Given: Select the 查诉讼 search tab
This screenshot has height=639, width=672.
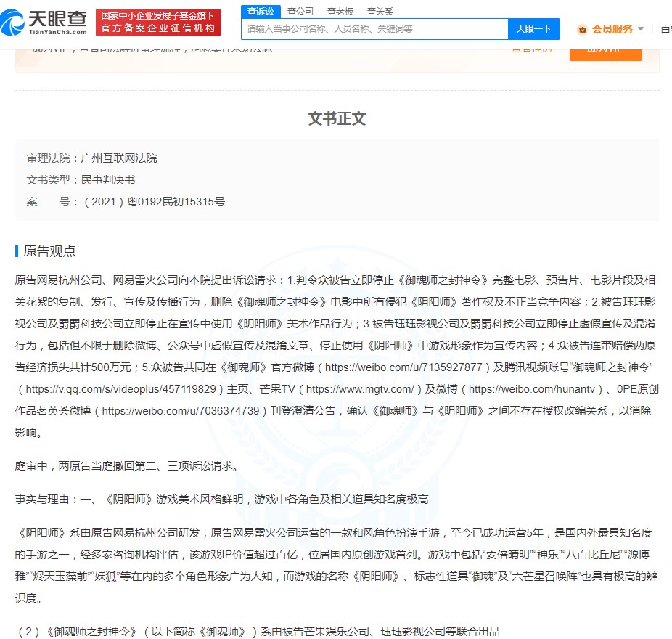Looking at the screenshot, I should pos(261,12).
